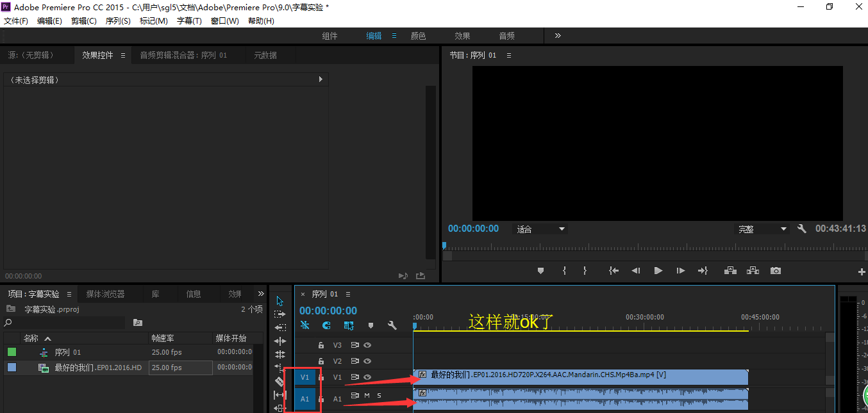Switch to 颜色 workspace
Screen dimensions: 868x413
click(418, 36)
